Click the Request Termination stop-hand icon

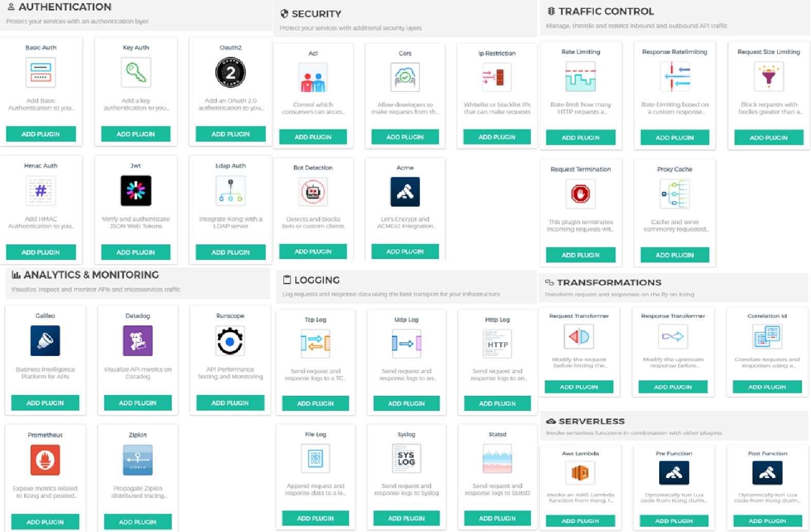[x=580, y=194]
